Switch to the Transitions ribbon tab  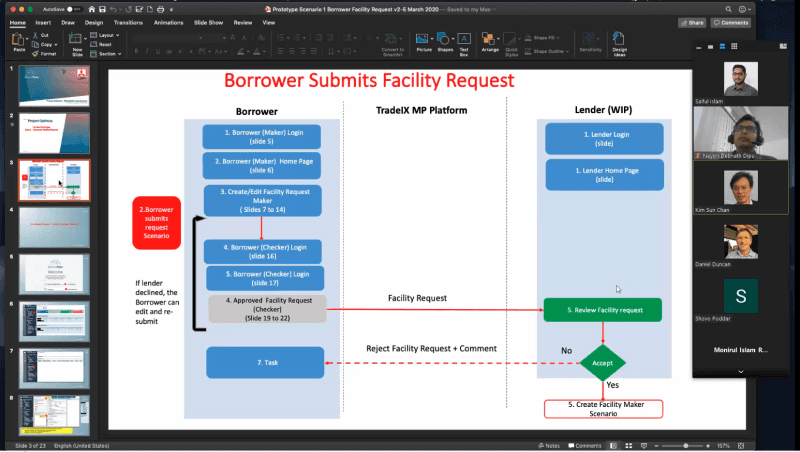(127, 21)
